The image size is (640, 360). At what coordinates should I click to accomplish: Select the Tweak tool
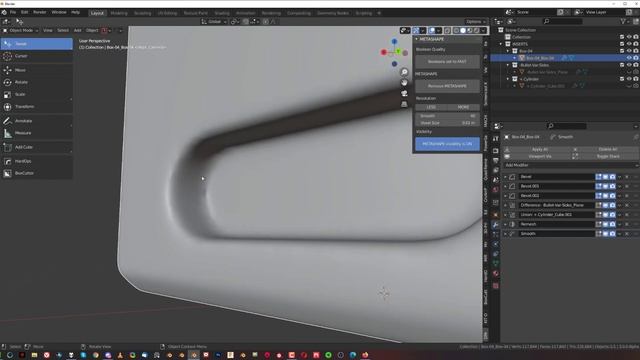(x=37, y=44)
